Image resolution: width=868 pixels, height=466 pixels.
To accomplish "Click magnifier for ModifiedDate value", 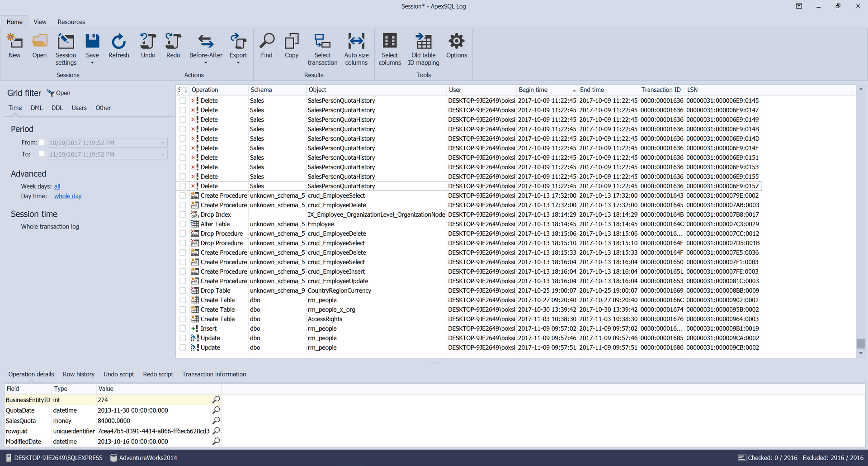I will tap(216, 441).
